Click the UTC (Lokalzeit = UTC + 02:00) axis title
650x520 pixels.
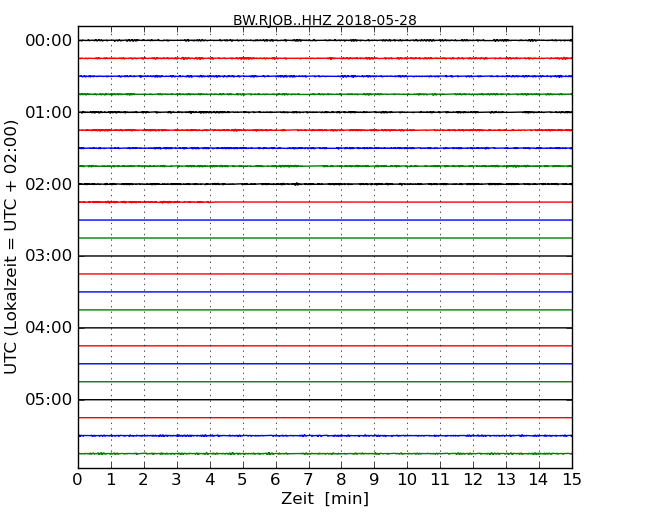click(11, 247)
